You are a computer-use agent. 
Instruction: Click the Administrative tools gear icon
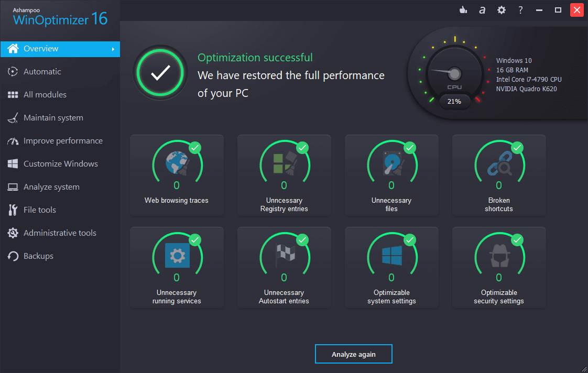coord(13,233)
